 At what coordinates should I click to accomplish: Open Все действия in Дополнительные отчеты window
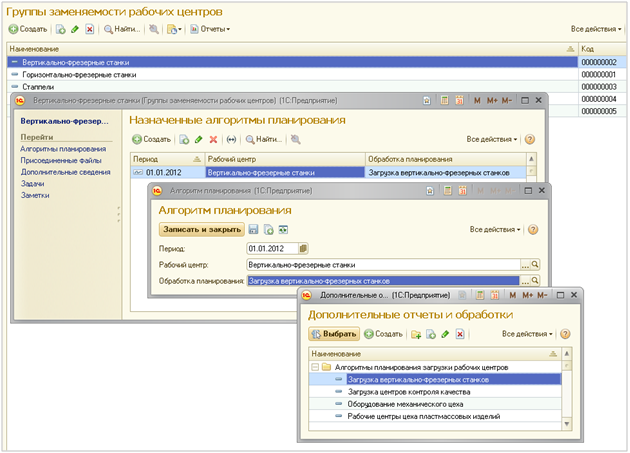527,334
